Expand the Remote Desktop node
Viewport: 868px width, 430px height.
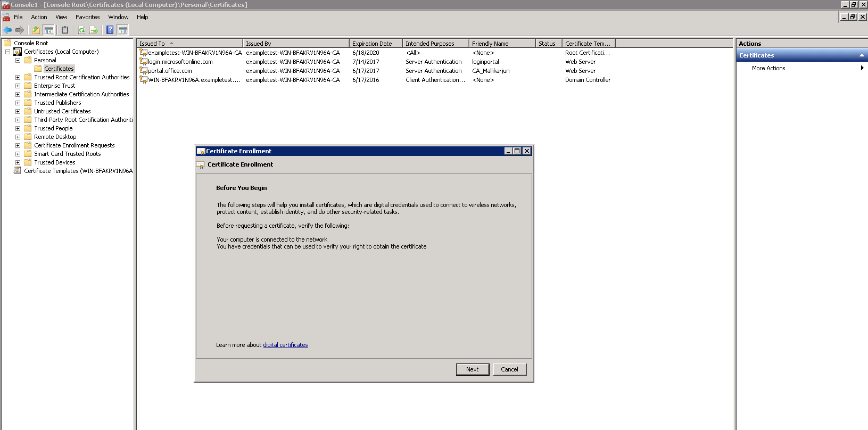18,137
